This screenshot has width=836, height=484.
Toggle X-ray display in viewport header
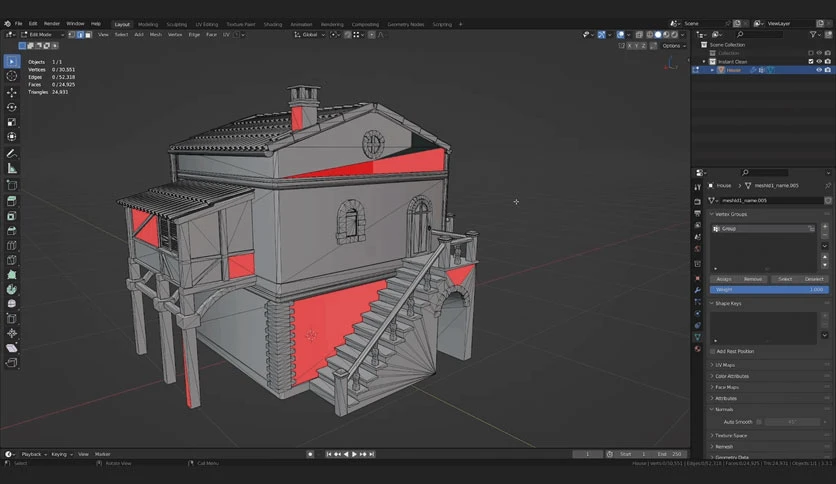(x=639, y=35)
